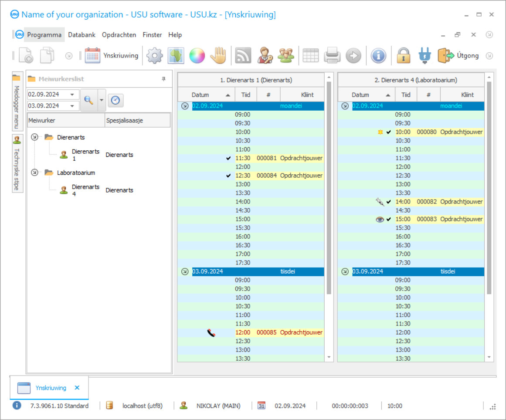The height and width of the screenshot is (420, 506).
Task: Click the Ynskriuwing toolbar button
Action: [x=112, y=56]
